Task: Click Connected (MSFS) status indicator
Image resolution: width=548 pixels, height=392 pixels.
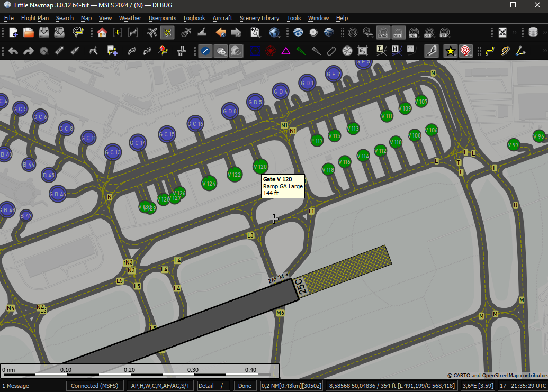Action: [x=94, y=386]
